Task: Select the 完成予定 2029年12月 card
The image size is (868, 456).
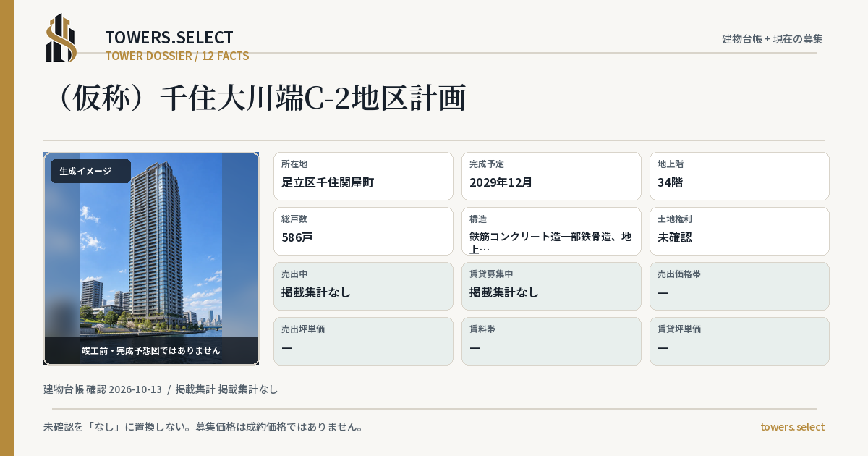Action: (x=551, y=176)
